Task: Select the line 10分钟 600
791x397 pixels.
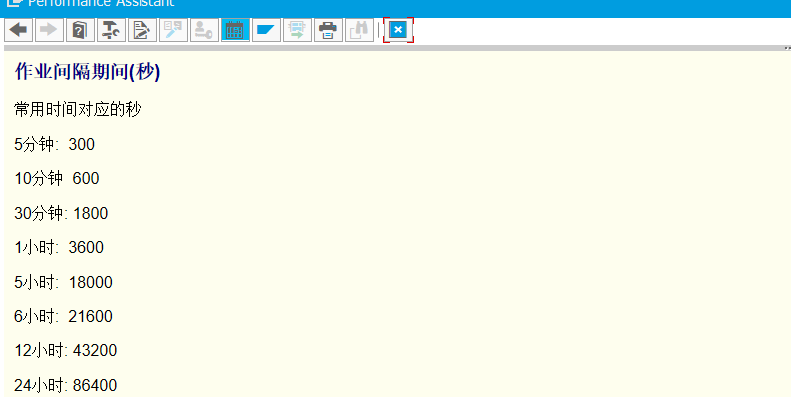Action: pos(56,178)
